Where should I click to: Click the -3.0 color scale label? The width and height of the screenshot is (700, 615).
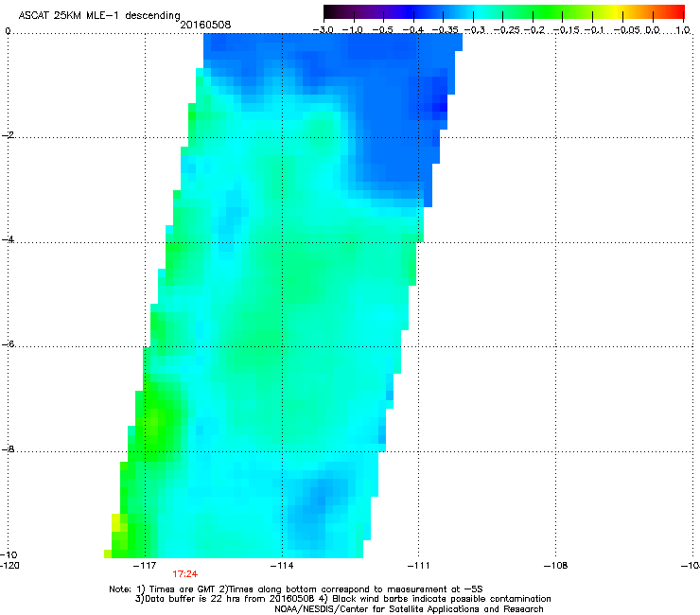point(324,30)
